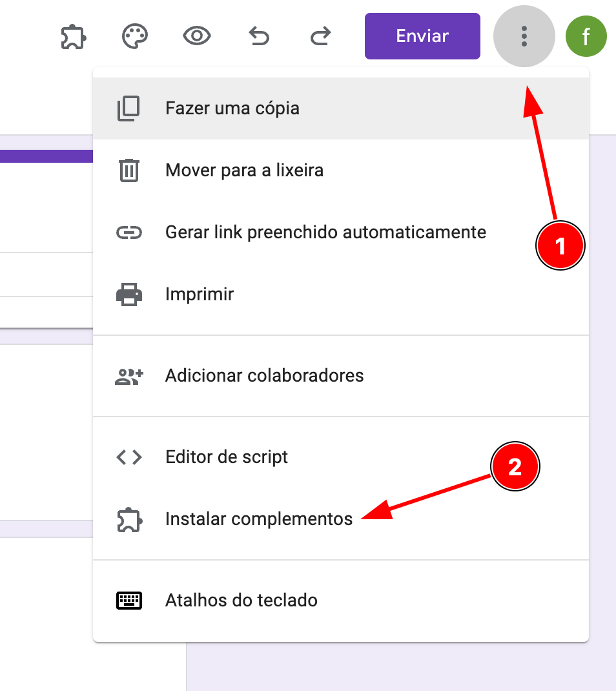616x691 pixels.
Task: Open the theme customization palette
Action: click(x=135, y=36)
